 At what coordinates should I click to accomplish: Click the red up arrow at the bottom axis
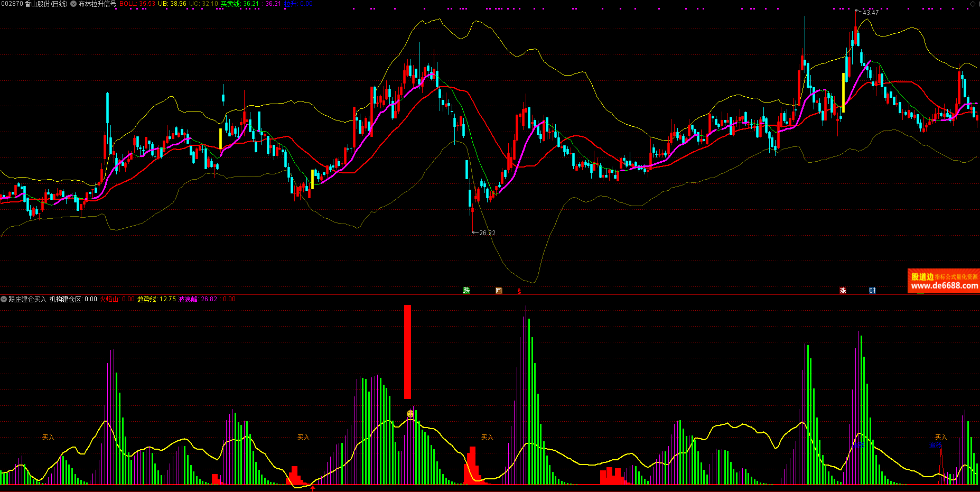pos(313,488)
